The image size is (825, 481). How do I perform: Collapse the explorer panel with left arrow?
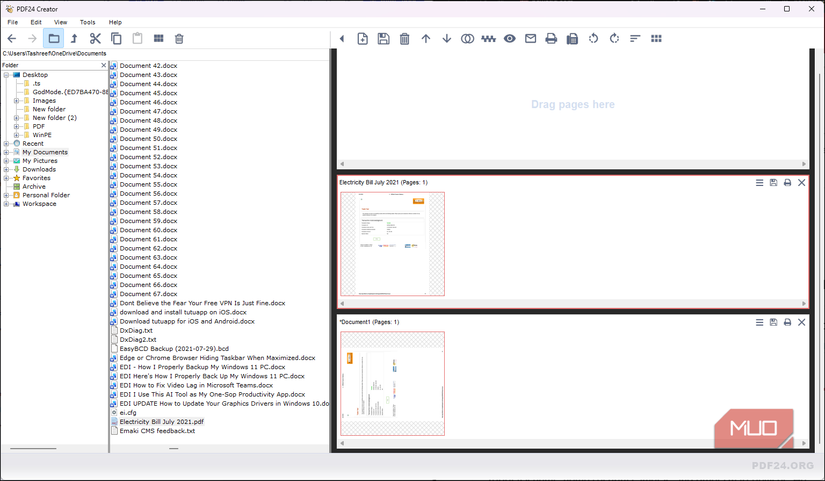[342, 38]
